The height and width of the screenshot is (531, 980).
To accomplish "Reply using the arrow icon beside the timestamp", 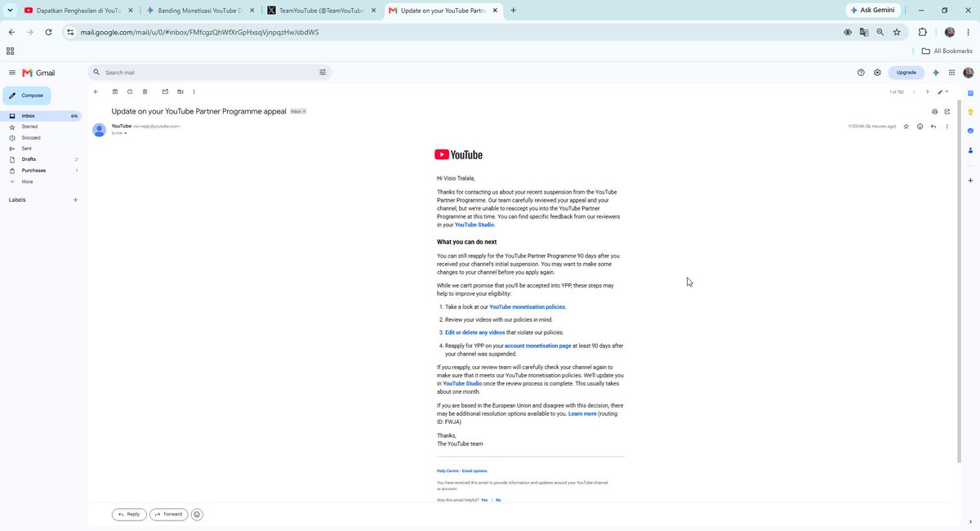I will click(x=933, y=127).
